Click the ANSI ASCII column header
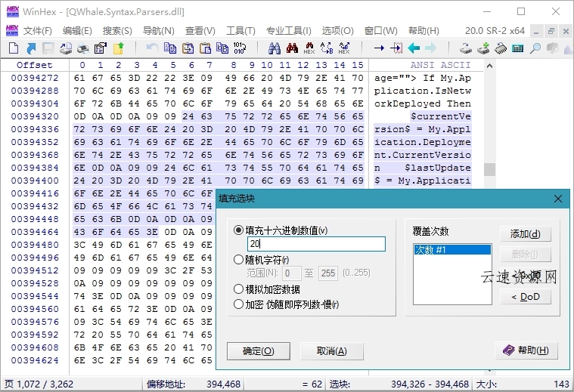Screen dimensions: 574x392 (x=440, y=65)
